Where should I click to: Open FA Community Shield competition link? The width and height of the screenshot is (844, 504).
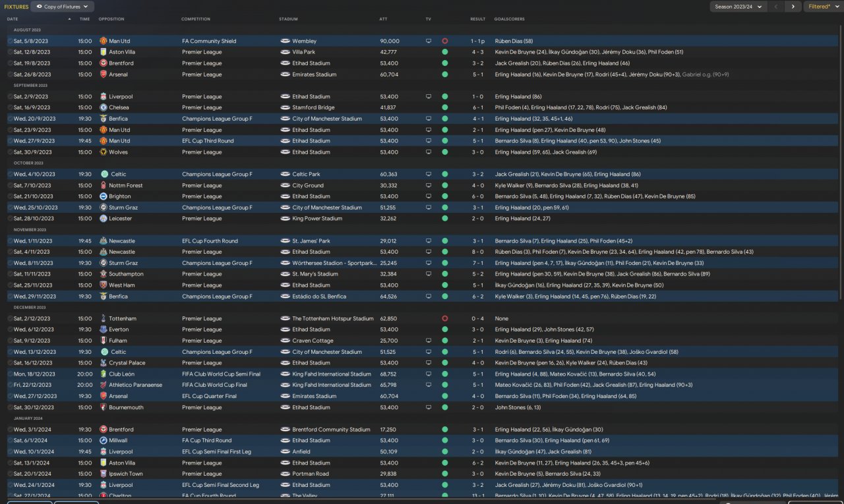tap(209, 41)
